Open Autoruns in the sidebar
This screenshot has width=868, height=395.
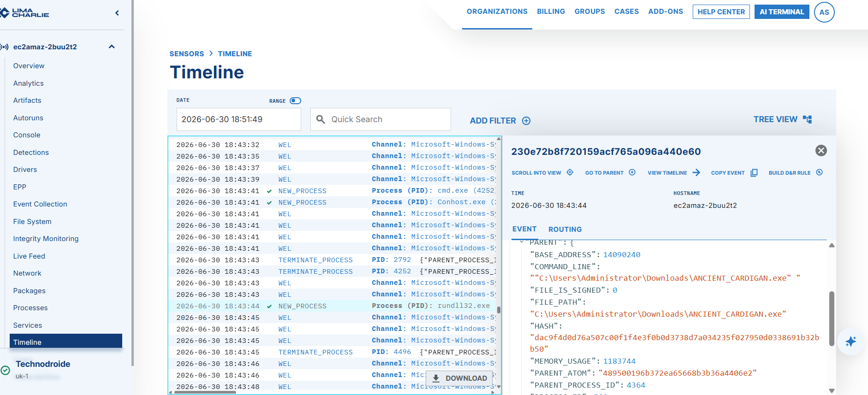pos(28,118)
